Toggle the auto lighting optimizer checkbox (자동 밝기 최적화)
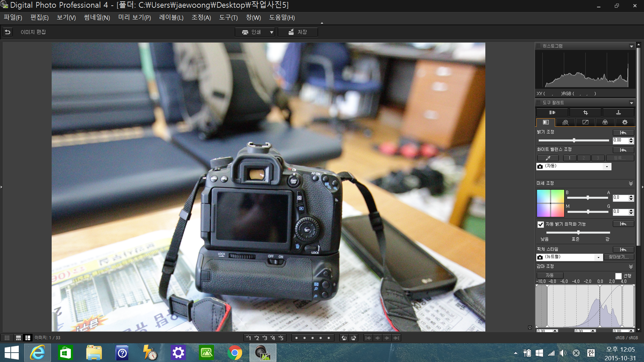This screenshot has width=644, height=362. click(x=540, y=224)
